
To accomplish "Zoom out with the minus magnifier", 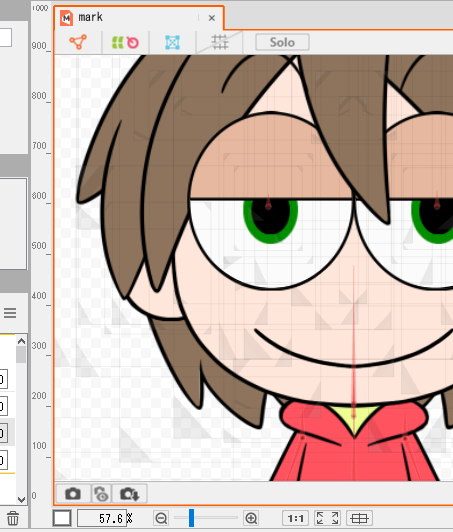I will (x=161, y=518).
